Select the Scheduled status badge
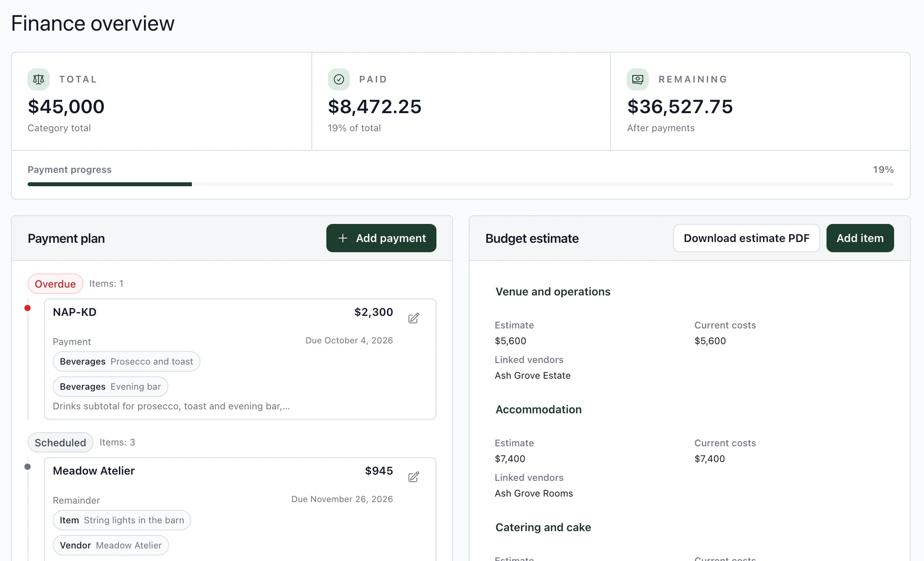This screenshot has height=561, width=924. tap(60, 442)
